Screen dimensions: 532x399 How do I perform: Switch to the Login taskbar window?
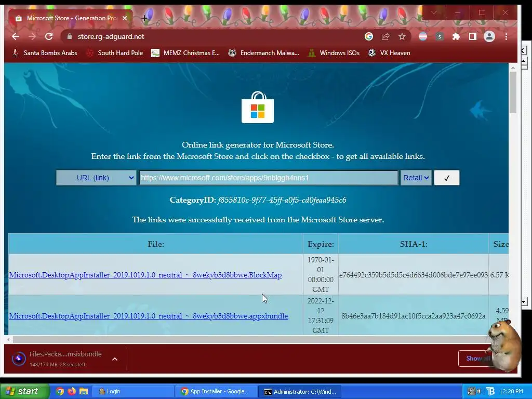(x=132, y=391)
